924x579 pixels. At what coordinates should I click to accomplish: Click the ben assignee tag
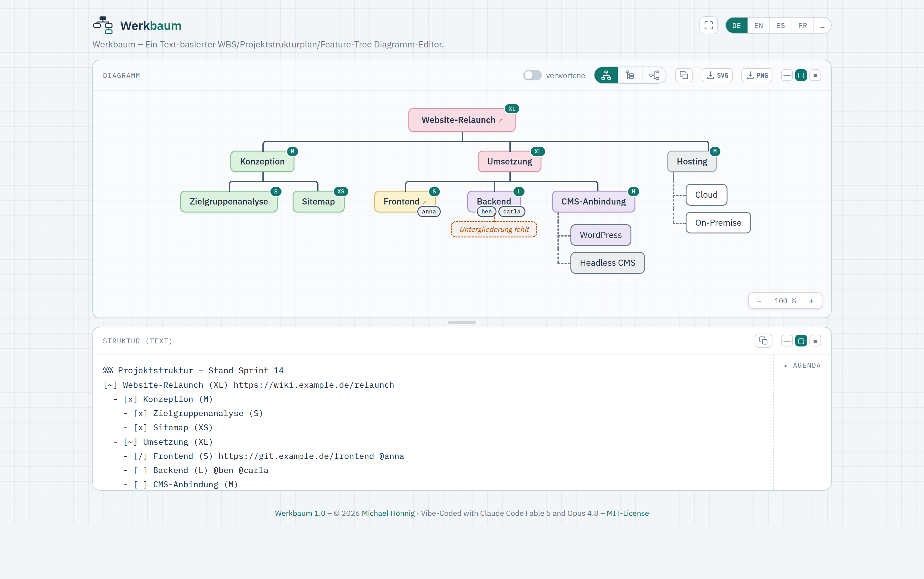486,211
